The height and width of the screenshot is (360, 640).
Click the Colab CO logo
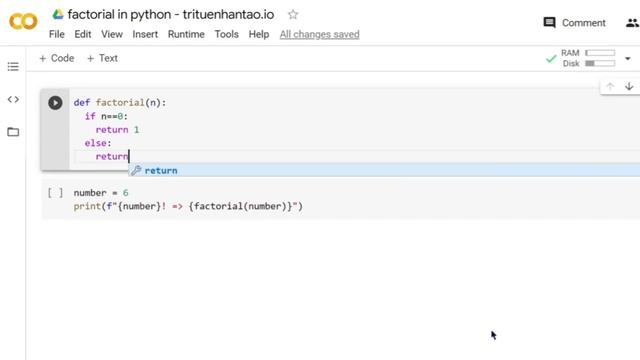pos(23,21)
